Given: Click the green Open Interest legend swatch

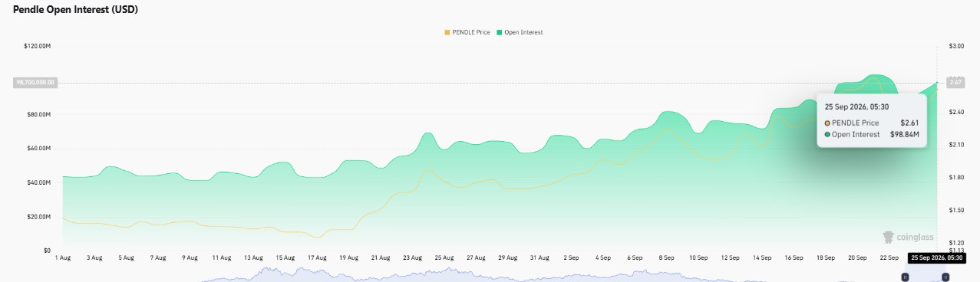Looking at the screenshot, I should click(x=500, y=32).
